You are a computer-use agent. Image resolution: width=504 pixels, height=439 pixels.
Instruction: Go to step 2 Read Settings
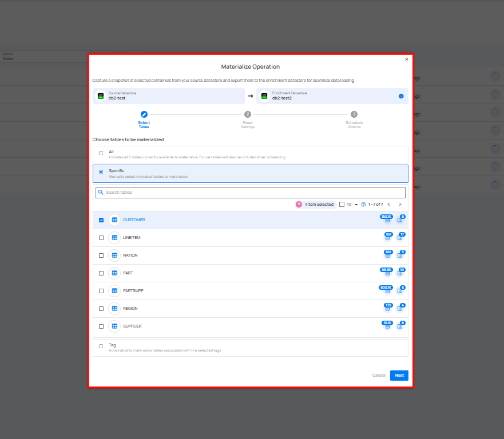248,114
